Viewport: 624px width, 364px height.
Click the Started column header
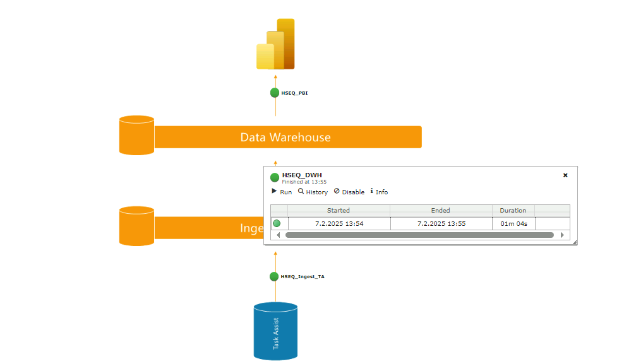[x=339, y=210]
